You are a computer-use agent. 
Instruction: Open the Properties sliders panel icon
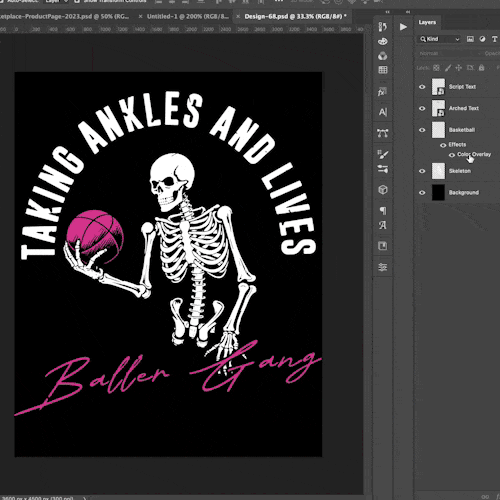tap(383, 267)
